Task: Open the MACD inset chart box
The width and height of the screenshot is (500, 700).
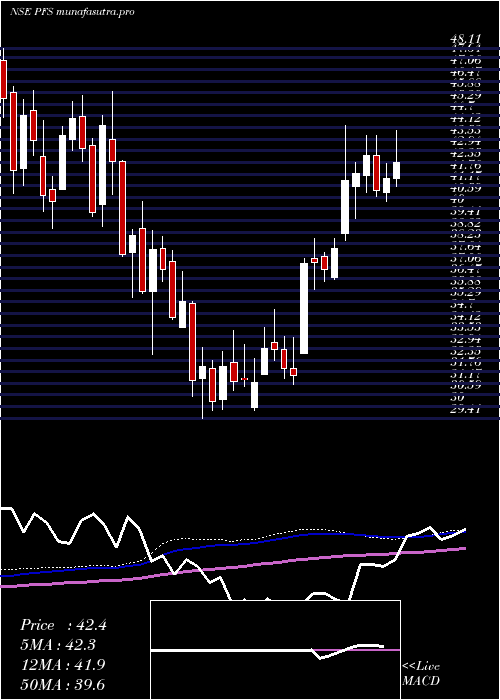Action: coord(275,650)
